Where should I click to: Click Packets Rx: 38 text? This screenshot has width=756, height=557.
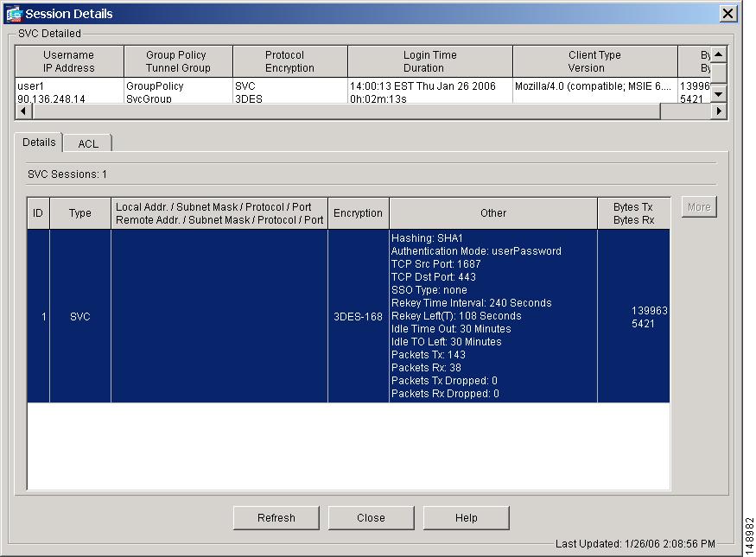pyautogui.click(x=426, y=368)
